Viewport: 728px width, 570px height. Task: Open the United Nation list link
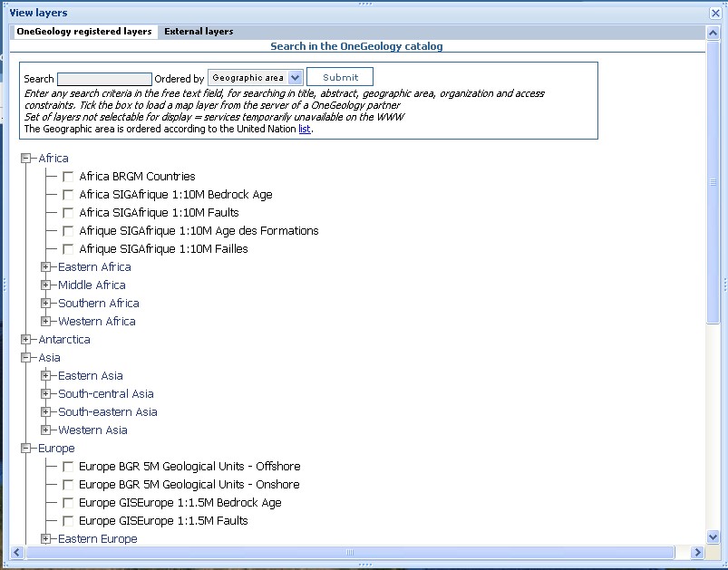[x=305, y=129]
